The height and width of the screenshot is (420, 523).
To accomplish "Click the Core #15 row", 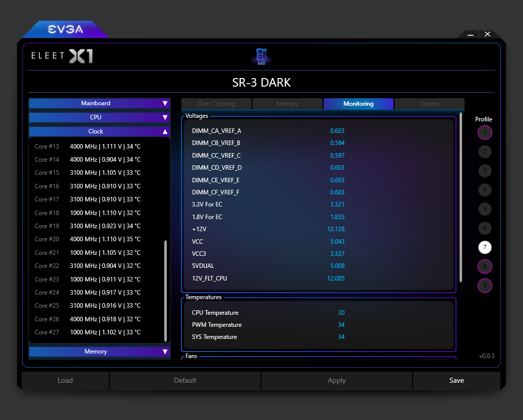I will coord(88,173).
